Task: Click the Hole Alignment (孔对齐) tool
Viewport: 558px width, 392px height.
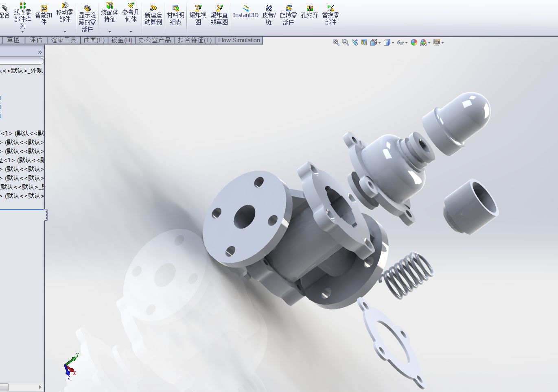Action: 309,11
